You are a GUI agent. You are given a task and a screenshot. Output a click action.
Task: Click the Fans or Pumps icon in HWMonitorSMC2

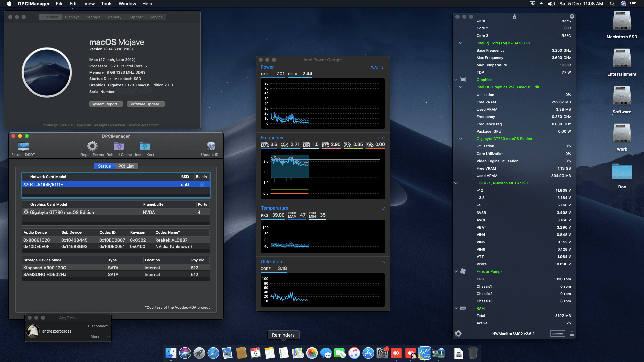click(463, 271)
